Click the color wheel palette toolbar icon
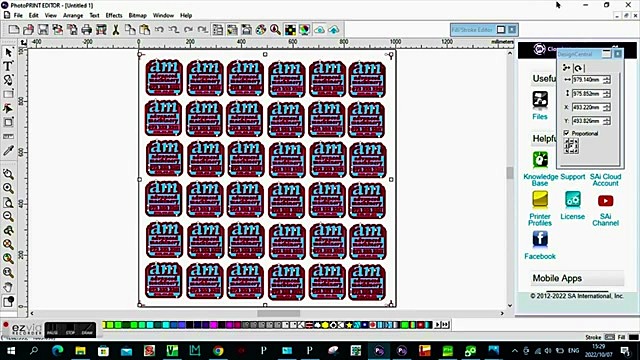Screen dimensions: 640x360 coord(261,30)
